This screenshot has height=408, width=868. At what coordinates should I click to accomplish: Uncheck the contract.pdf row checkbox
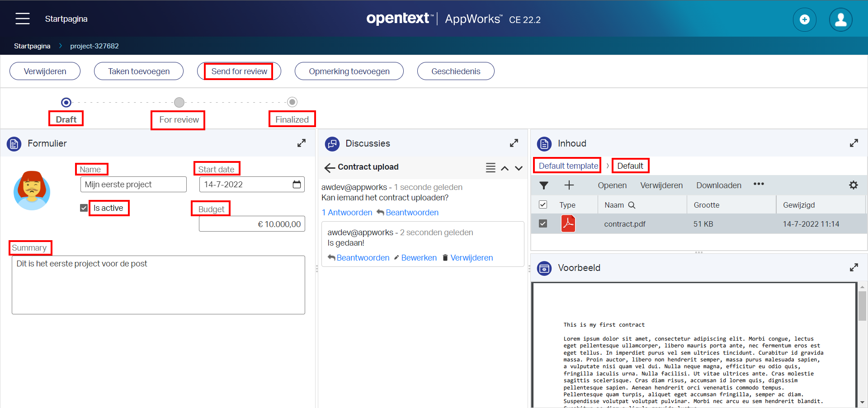[543, 224]
